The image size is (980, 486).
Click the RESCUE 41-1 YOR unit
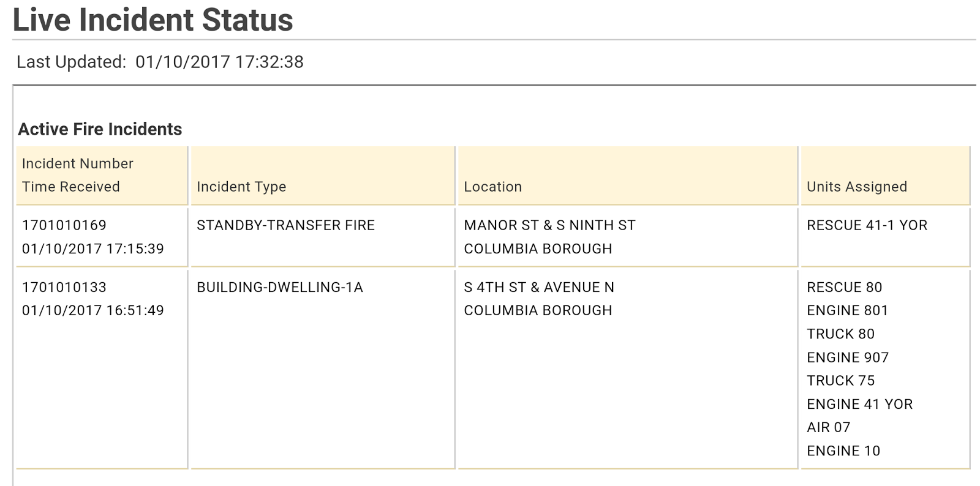(867, 225)
